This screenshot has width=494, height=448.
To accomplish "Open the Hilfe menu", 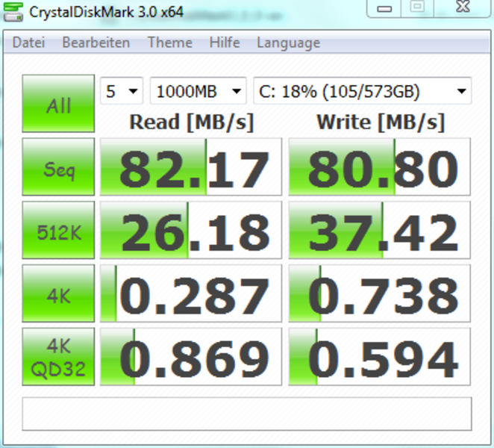I will [x=225, y=43].
